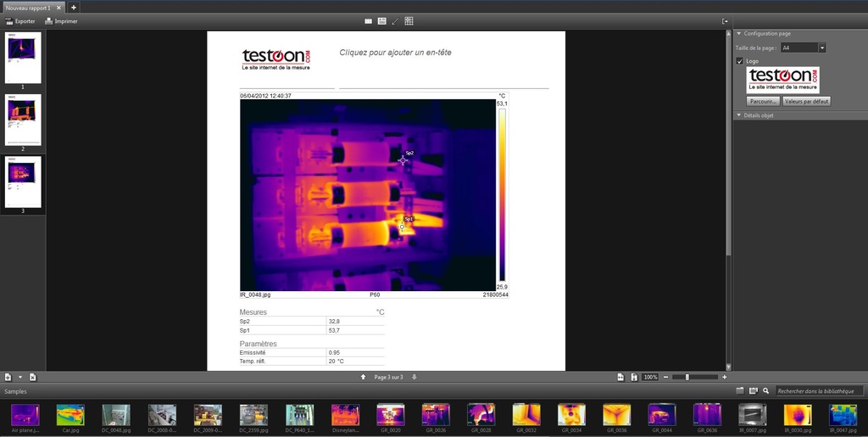868x437 pixels.
Task: Select IR_0047.jpg sample thumbnail
Action: pyautogui.click(x=843, y=414)
